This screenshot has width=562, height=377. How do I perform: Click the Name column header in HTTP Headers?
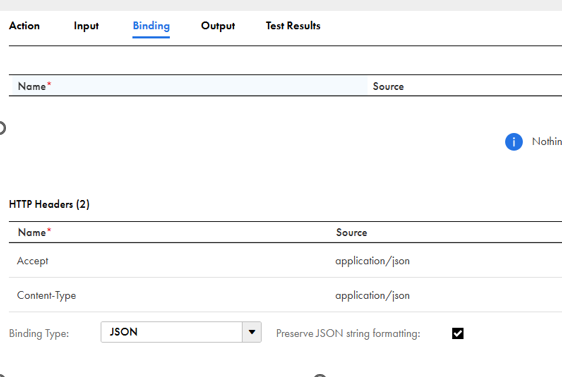(34, 232)
